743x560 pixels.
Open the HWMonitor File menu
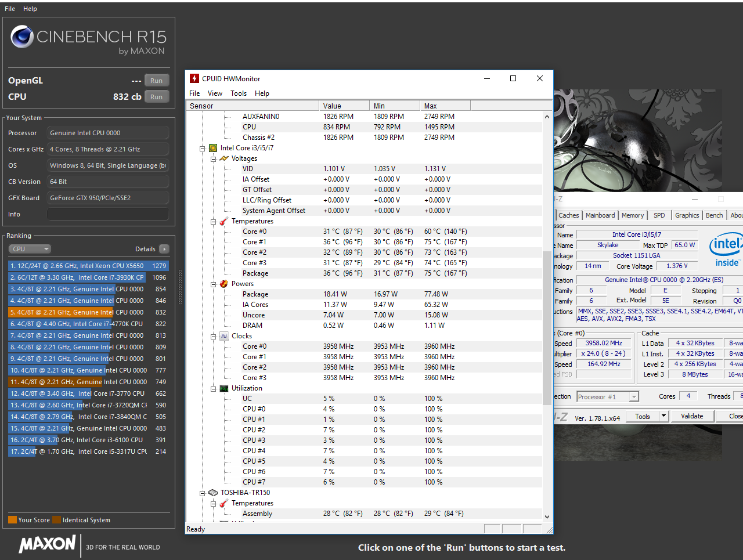pyautogui.click(x=194, y=93)
